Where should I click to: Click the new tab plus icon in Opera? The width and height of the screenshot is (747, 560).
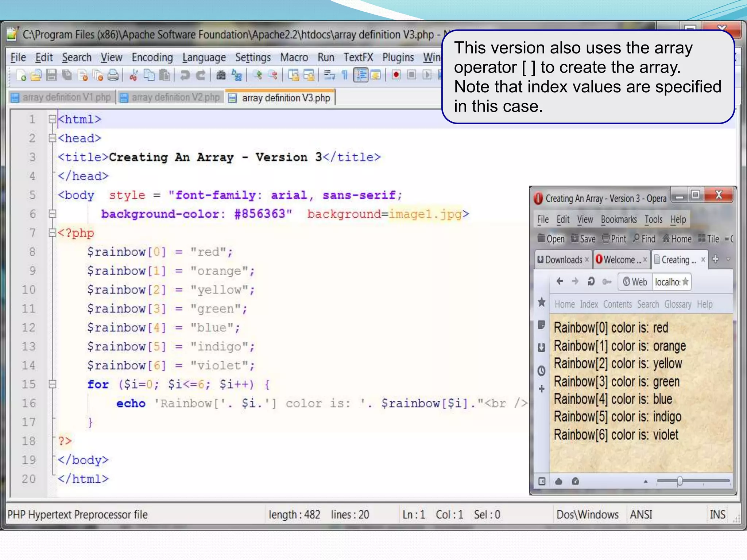point(715,259)
